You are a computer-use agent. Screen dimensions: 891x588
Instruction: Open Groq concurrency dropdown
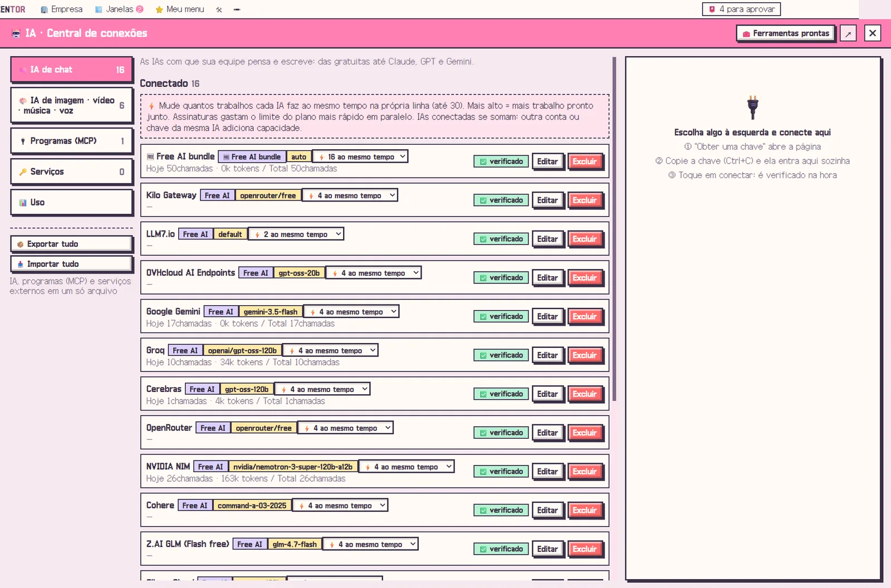(331, 350)
